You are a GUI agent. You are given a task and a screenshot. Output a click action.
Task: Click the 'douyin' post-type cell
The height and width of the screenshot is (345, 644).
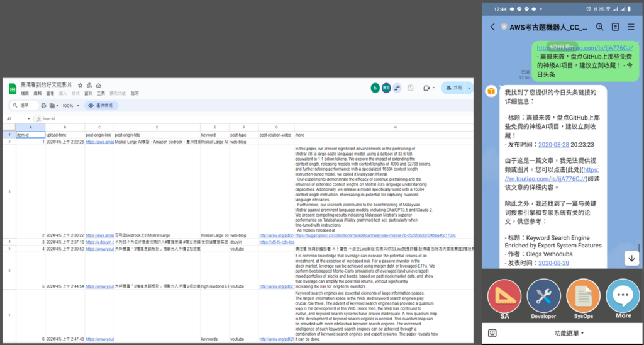click(244, 242)
